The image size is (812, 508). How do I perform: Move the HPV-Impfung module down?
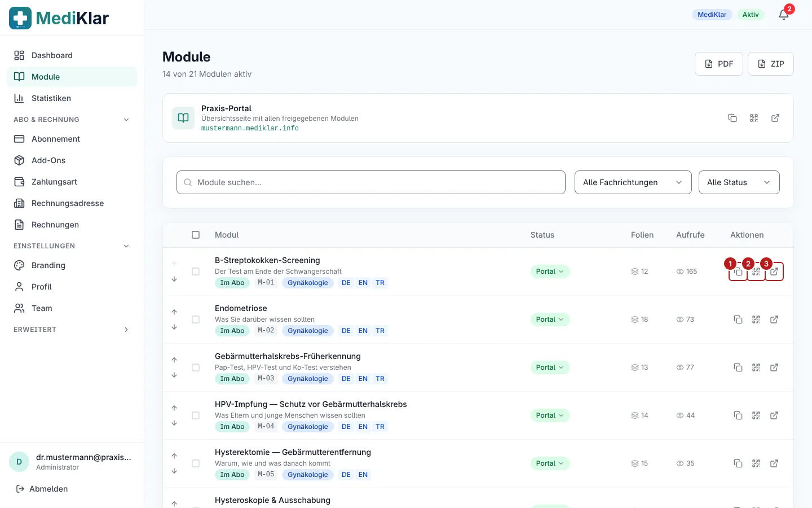tap(174, 423)
